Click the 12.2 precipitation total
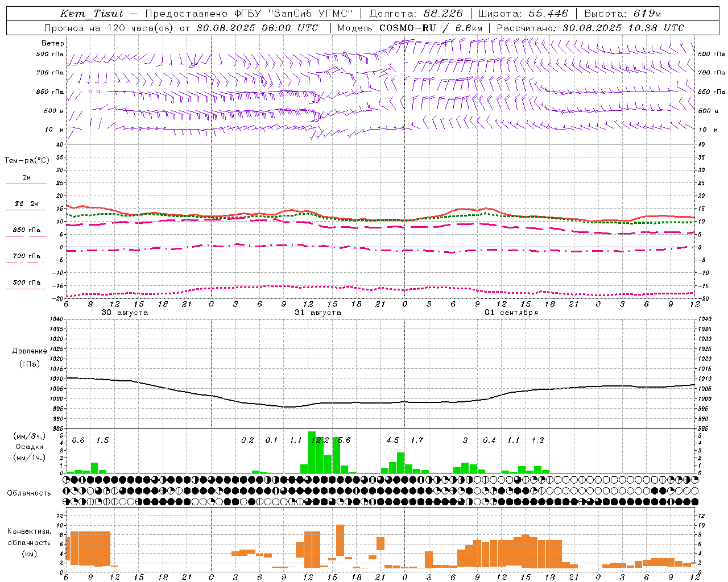The image size is (728, 582). tap(320, 440)
